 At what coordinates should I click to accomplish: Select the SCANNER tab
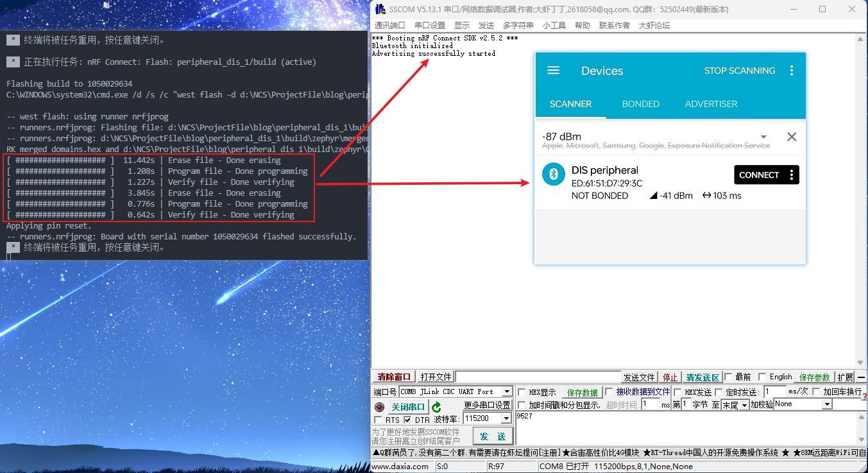pyautogui.click(x=570, y=104)
